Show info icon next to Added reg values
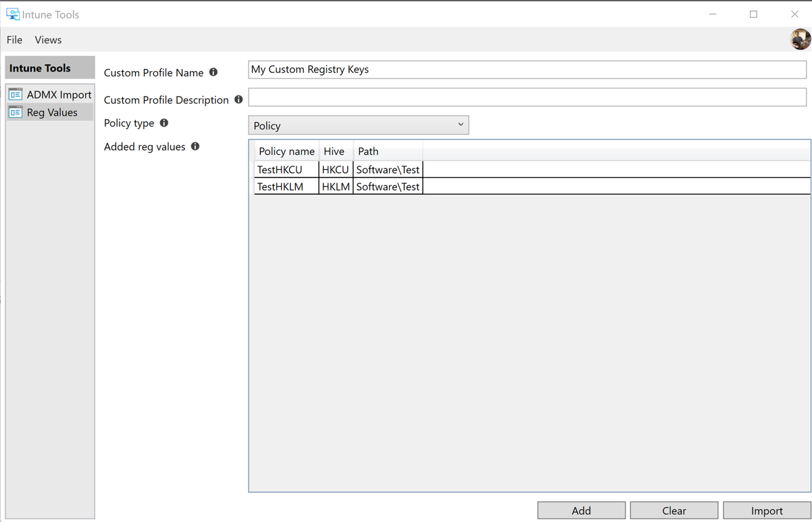812x522 pixels. (195, 146)
